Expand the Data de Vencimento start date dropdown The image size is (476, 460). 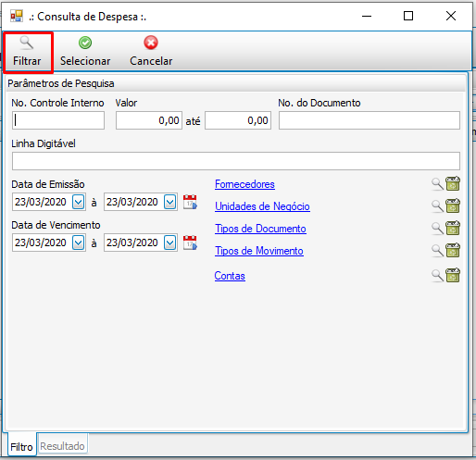click(x=79, y=242)
